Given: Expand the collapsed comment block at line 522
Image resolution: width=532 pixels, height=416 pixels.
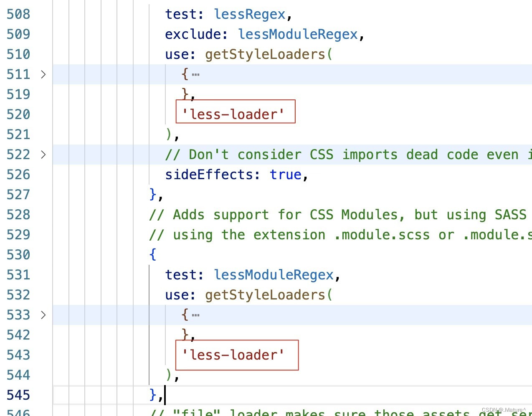Looking at the screenshot, I should tap(43, 155).
